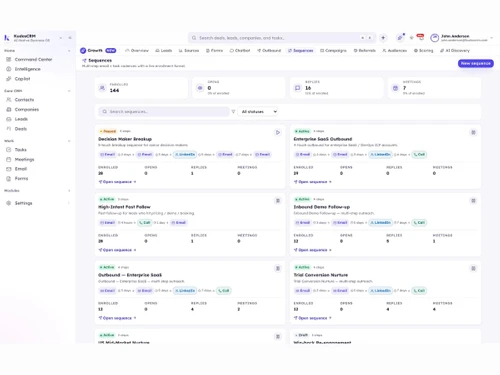
Task: Switch to the Audiences tab
Action: [395, 51]
